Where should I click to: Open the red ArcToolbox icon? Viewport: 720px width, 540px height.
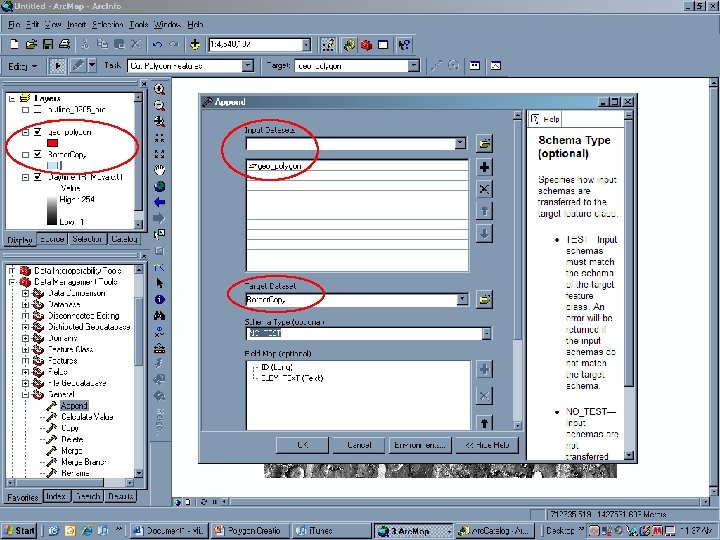click(x=366, y=45)
